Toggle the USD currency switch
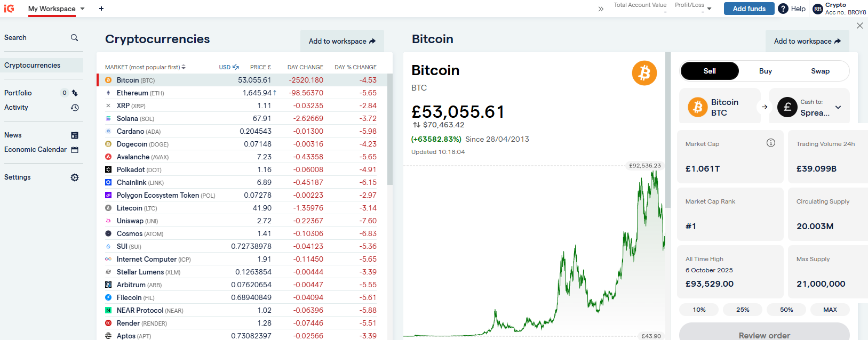868x340 pixels. click(x=229, y=67)
